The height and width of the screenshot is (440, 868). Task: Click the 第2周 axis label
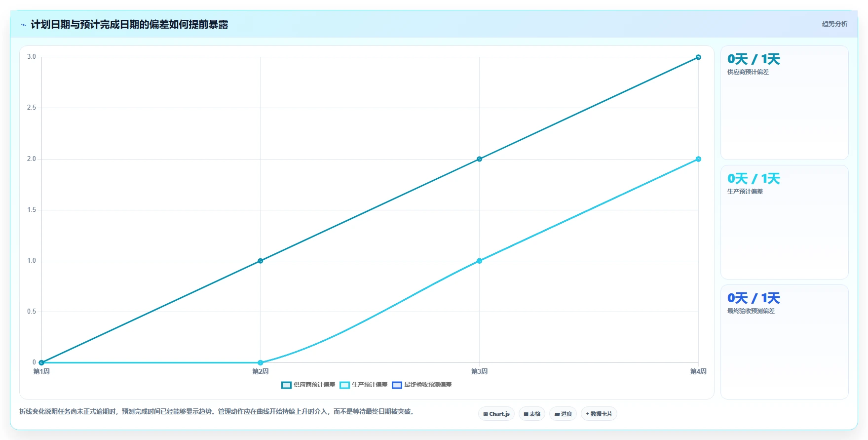click(261, 371)
